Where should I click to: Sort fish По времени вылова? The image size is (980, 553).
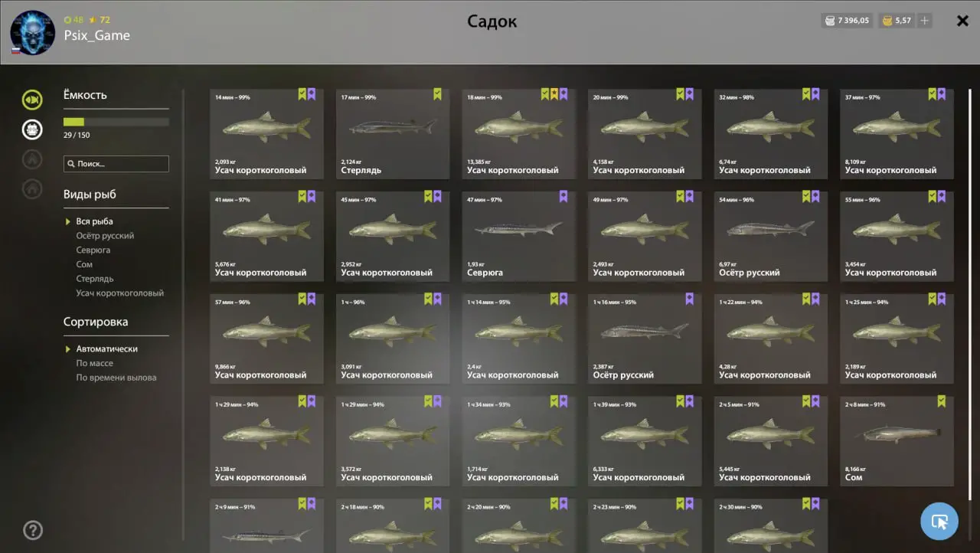[116, 378]
